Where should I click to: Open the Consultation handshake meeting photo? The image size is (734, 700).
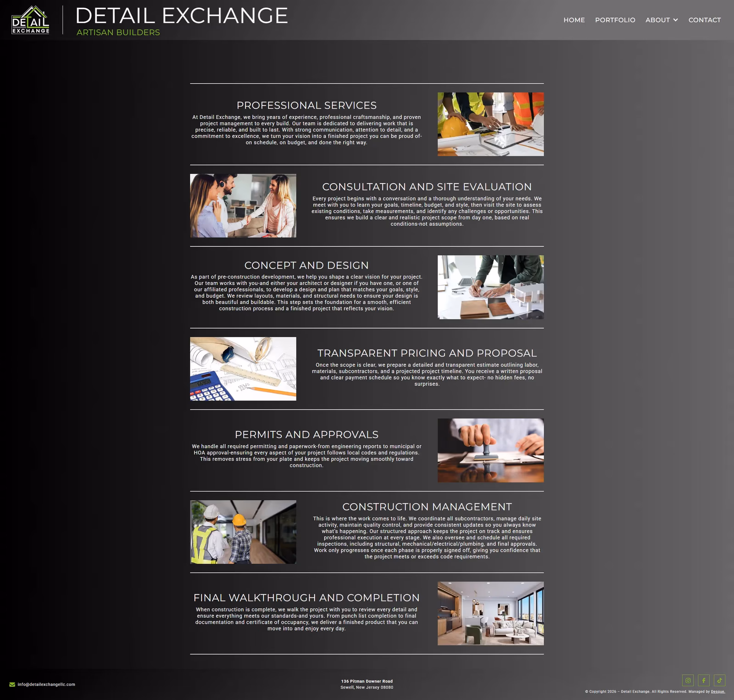pyautogui.click(x=243, y=206)
